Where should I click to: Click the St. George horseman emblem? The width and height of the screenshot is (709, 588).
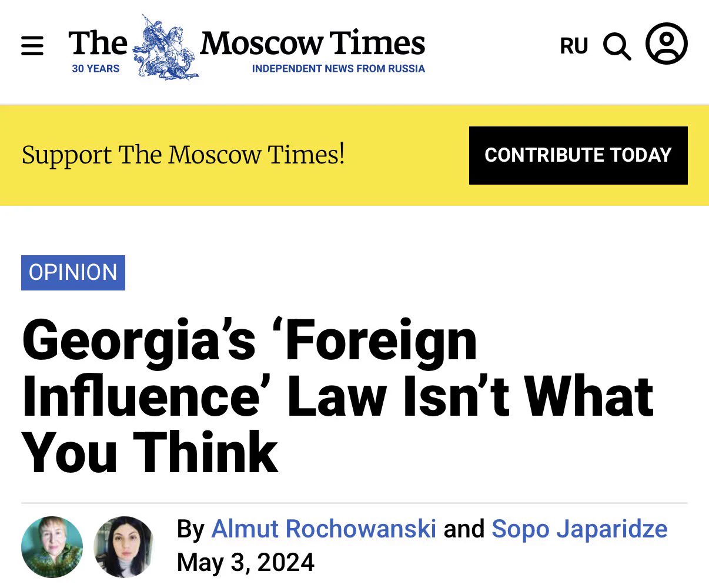(x=165, y=47)
